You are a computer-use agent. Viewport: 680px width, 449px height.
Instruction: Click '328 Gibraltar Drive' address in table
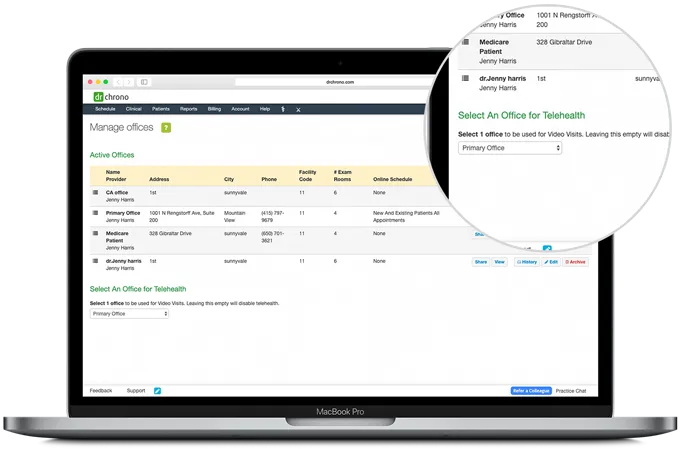coord(170,233)
